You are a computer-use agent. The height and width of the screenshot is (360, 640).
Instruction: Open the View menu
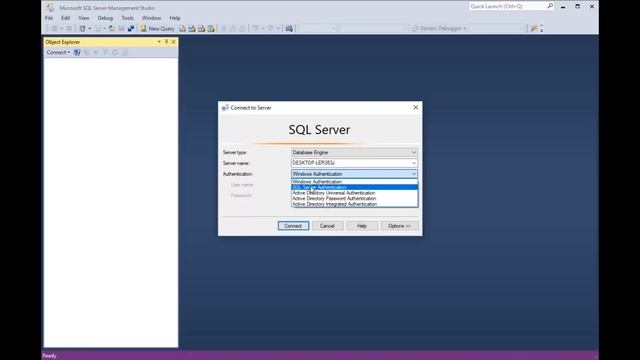(84, 18)
